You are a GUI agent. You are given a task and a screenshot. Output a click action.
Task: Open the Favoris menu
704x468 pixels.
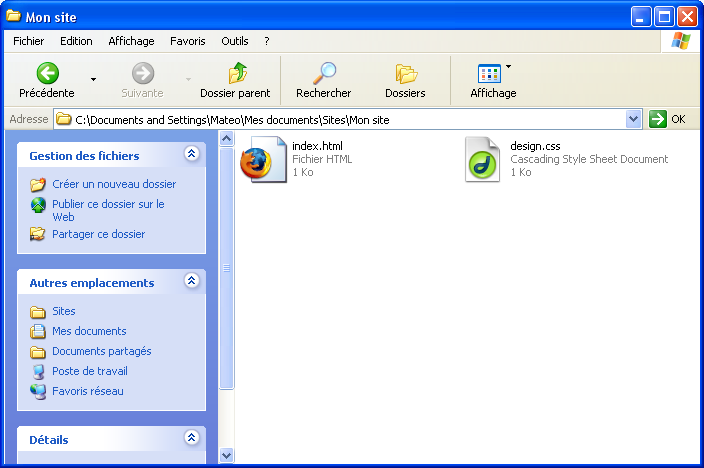[187, 41]
